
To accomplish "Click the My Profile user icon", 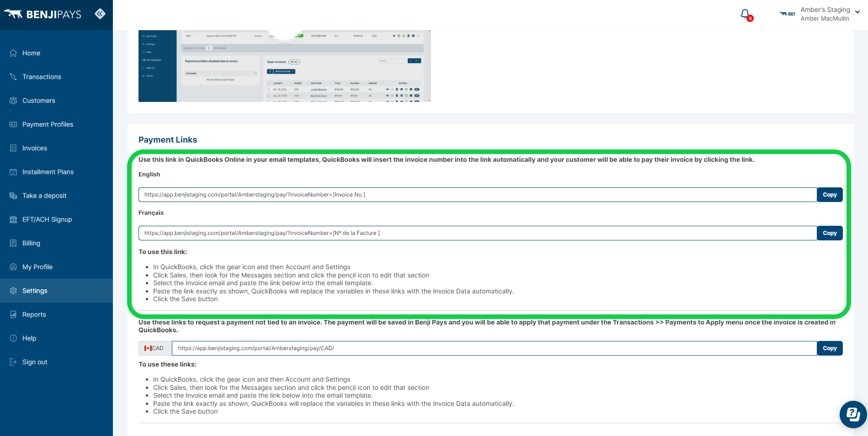I will [13, 267].
